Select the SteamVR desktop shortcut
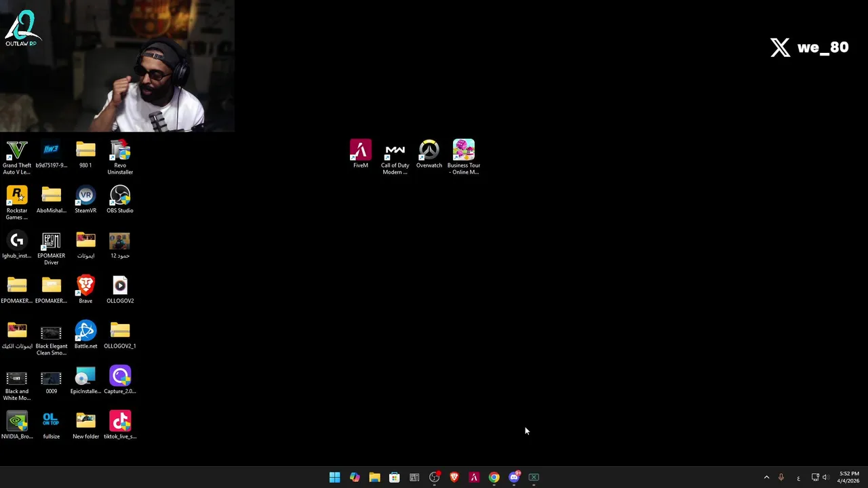Image resolution: width=868 pixels, height=488 pixels. (x=85, y=199)
